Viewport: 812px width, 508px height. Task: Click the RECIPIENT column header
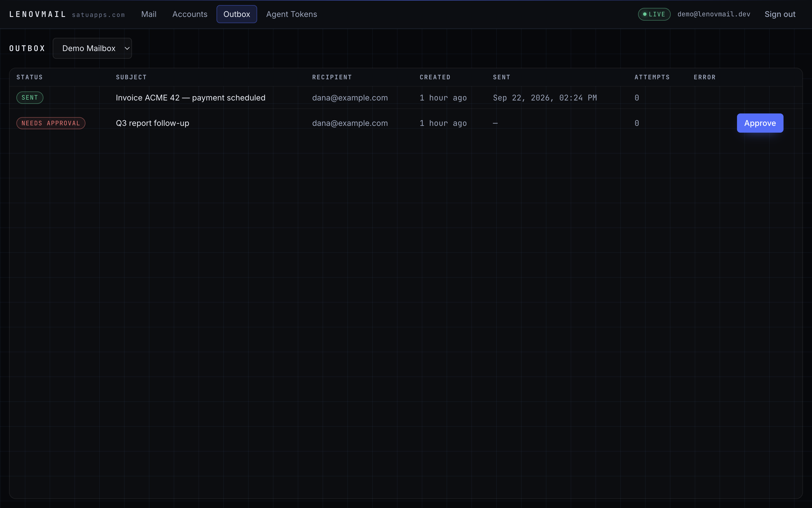click(332, 77)
